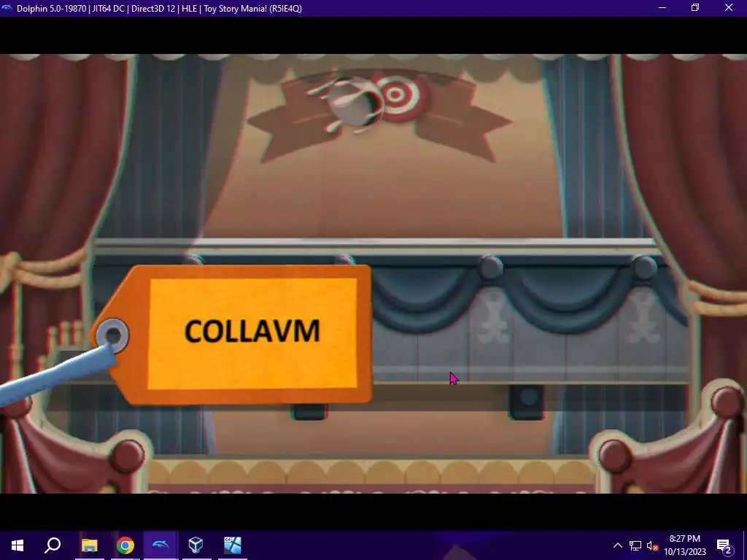
Task: Minimize the Dolphin window
Action: pos(662,8)
